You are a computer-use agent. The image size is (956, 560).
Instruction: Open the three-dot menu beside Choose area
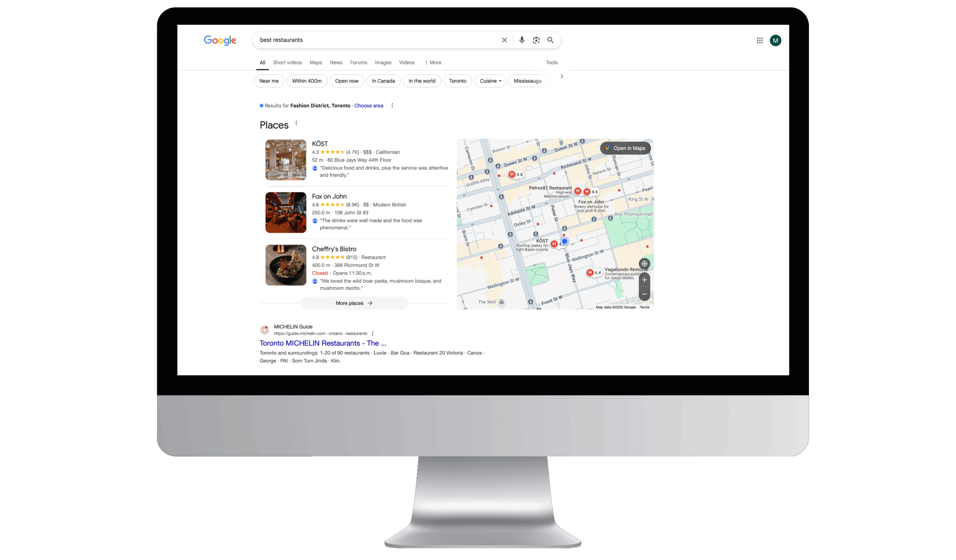(x=392, y=105)
